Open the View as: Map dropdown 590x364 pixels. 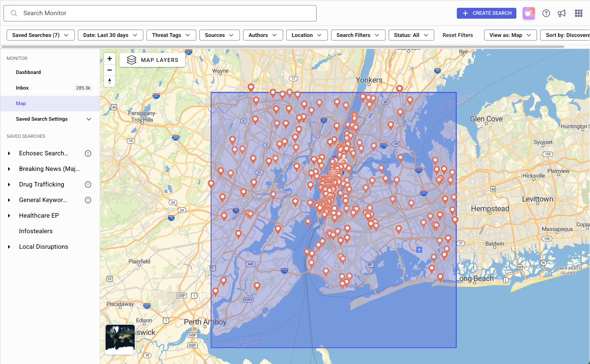[x=510, y=35]
